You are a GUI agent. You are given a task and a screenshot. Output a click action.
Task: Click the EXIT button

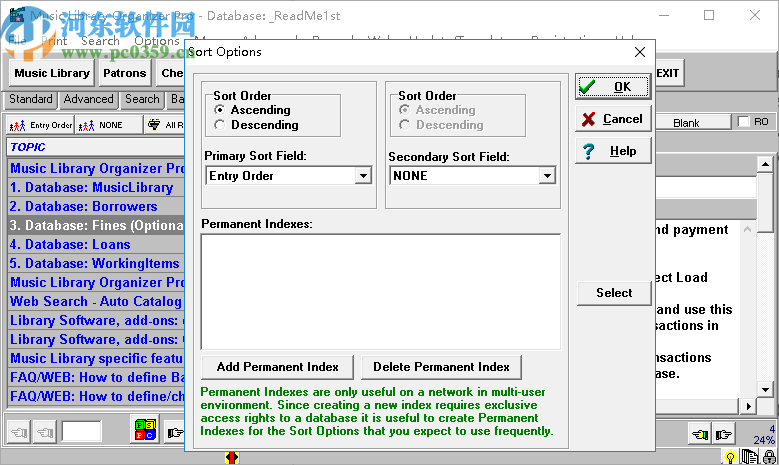(668, 74)
